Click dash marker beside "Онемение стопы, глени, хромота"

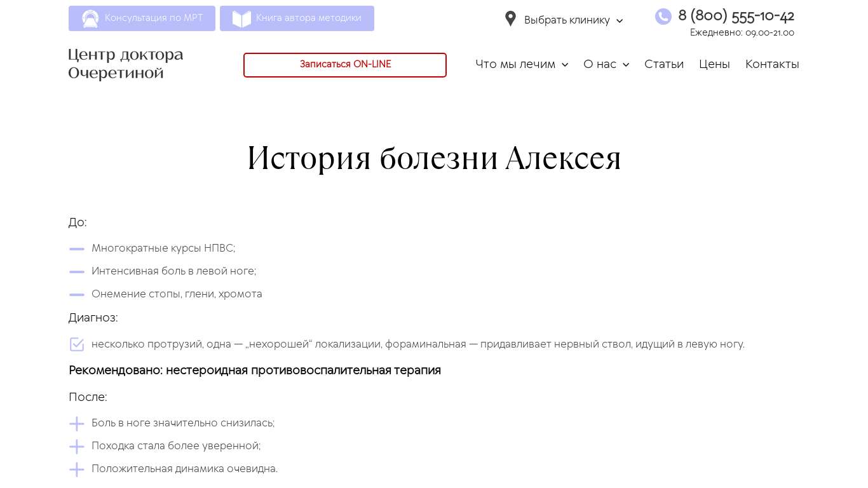[77, 295]
